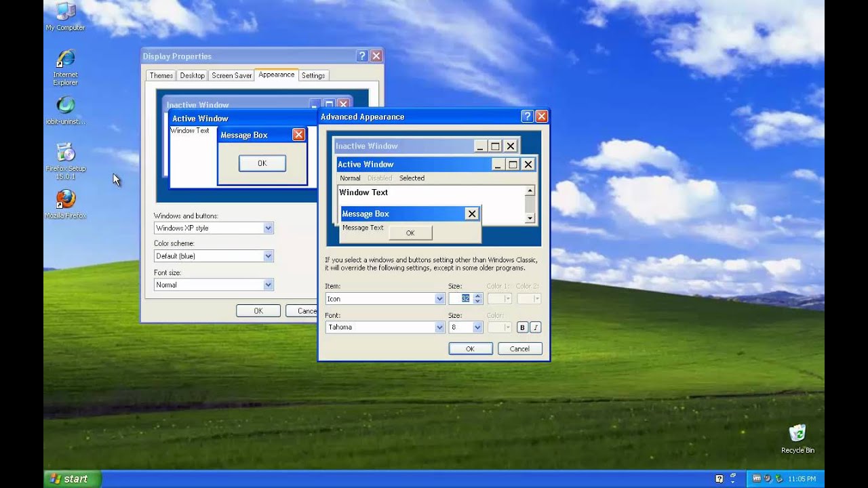Switch to the Screen Saver tab
This screenshot has height=488, width=868.
232,76
